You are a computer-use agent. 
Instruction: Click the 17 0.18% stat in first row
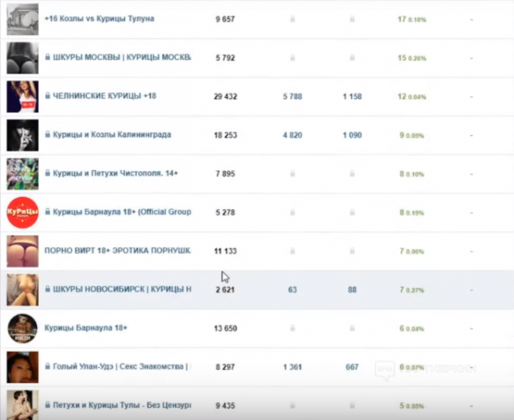click(x=412, y=19)
